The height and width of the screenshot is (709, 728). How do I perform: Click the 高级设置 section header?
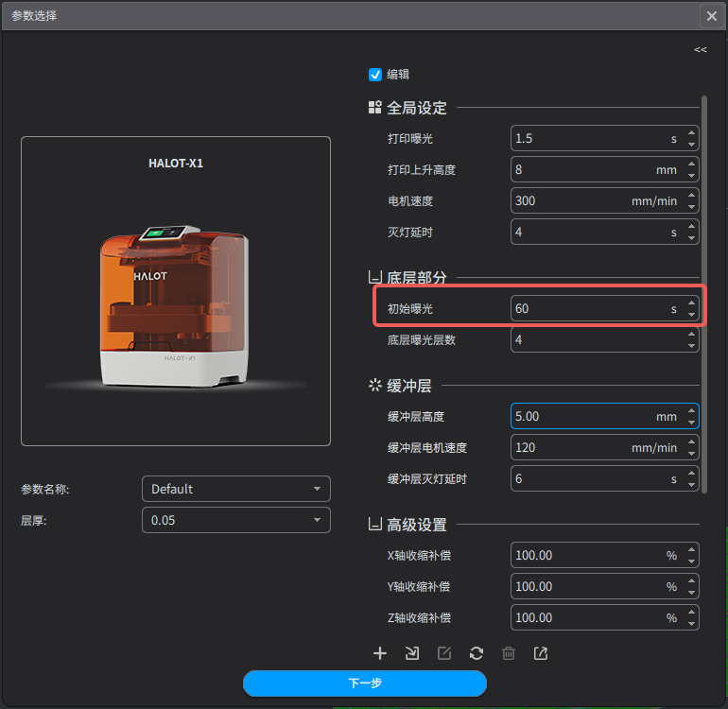416,525
